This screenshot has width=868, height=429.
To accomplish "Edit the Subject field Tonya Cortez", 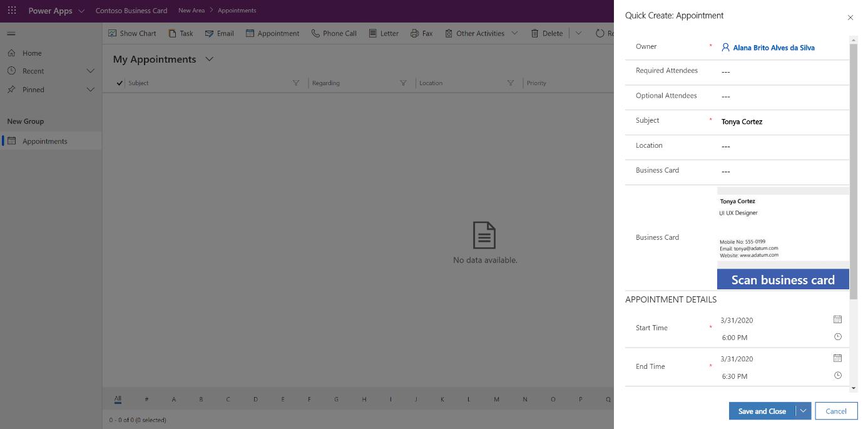I will 782,121.
